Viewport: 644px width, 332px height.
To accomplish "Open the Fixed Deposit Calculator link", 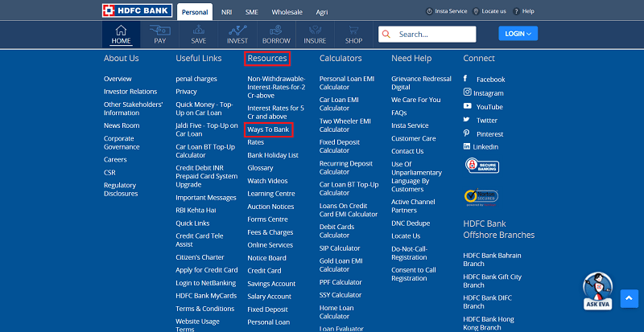I will pyautogui.click(x=340, y=146).
